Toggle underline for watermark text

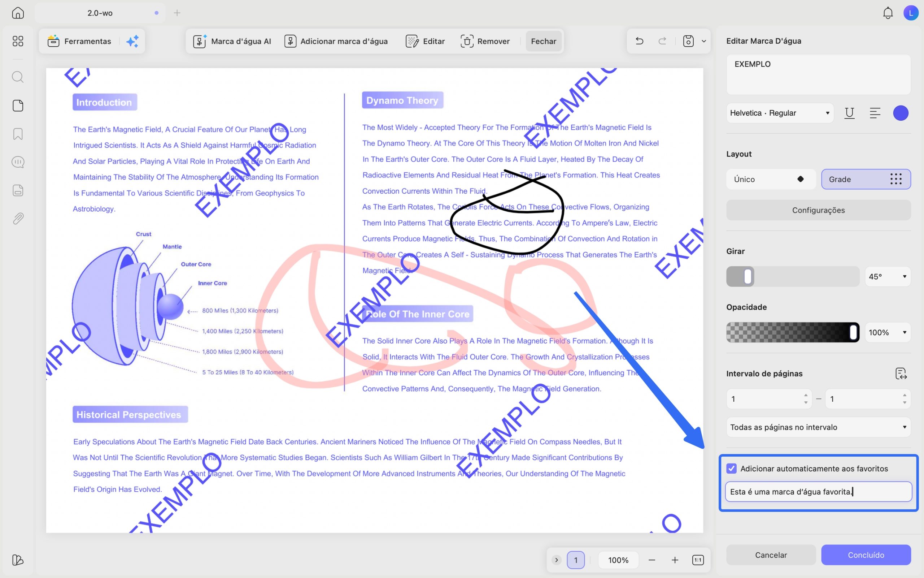[849, 113]
